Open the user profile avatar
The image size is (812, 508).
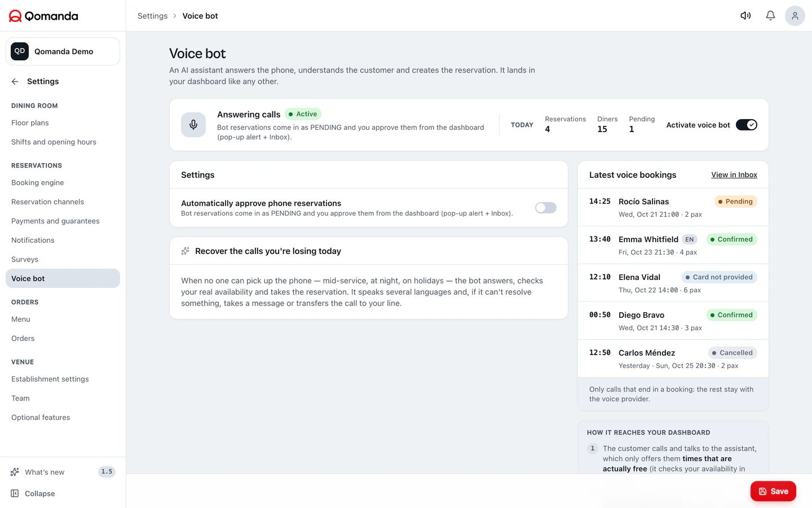[x=795, y=16]
